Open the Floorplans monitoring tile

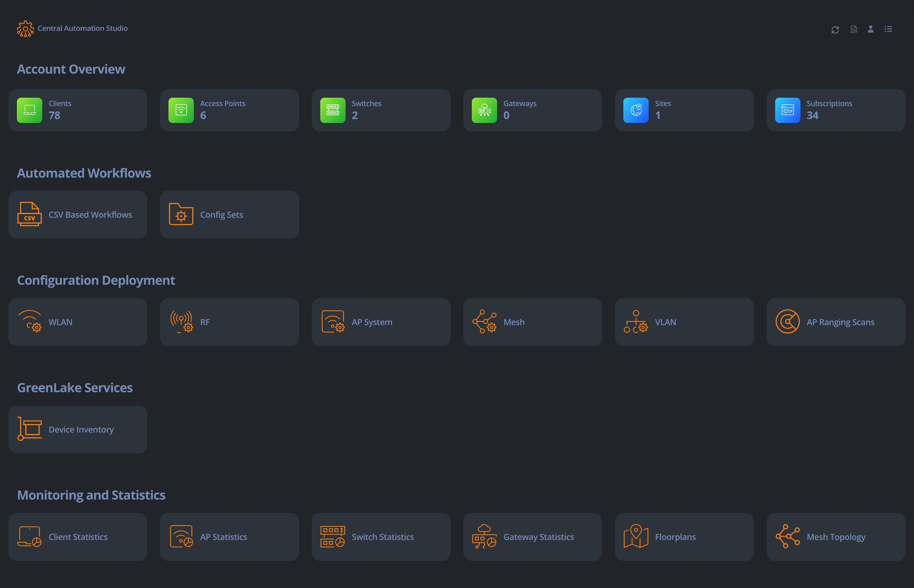point(684,537)
